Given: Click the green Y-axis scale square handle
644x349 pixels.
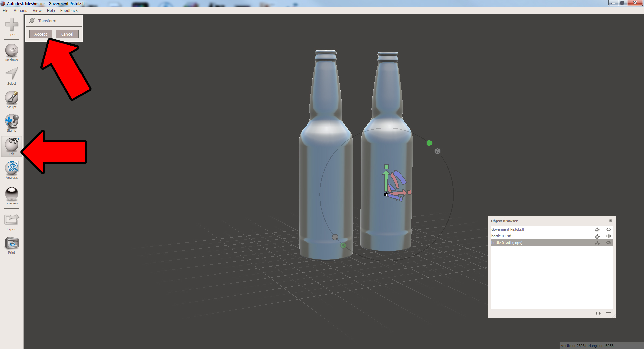Looking at the screenshot, I should [386, 167].
